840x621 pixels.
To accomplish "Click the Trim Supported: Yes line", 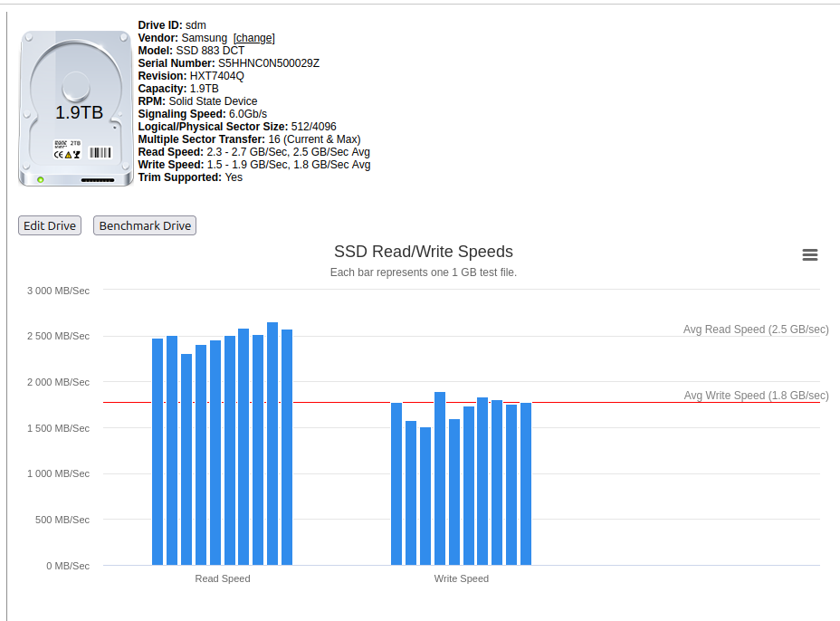I will coord(190,177).
